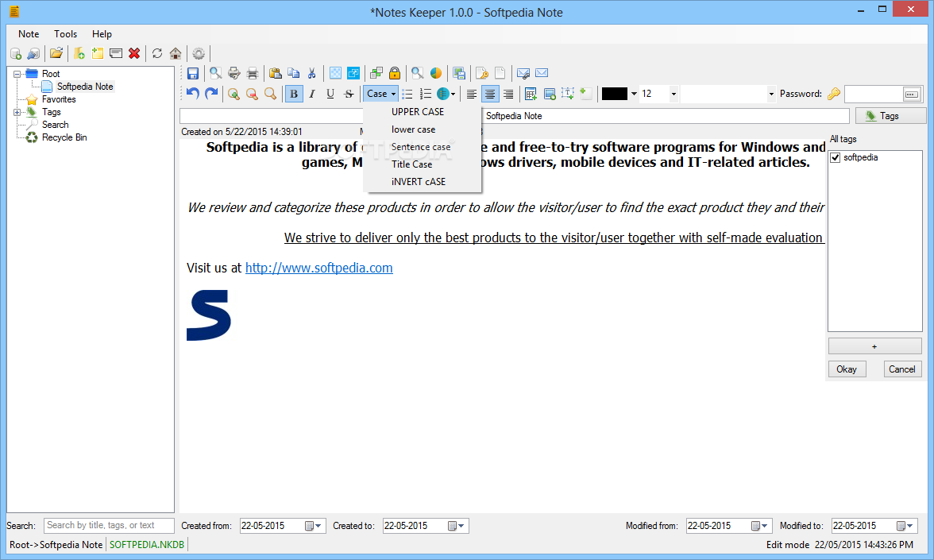This screenshot has height=560, width=934.
Task: Toggle center alignment button
Action: point(490,94)
